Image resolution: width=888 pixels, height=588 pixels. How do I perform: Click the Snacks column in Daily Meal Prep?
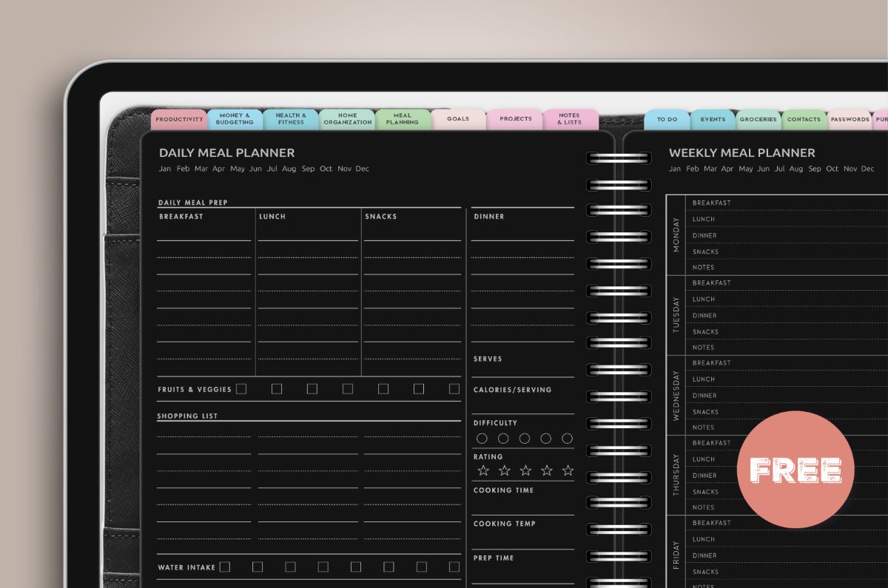point(411,292)
